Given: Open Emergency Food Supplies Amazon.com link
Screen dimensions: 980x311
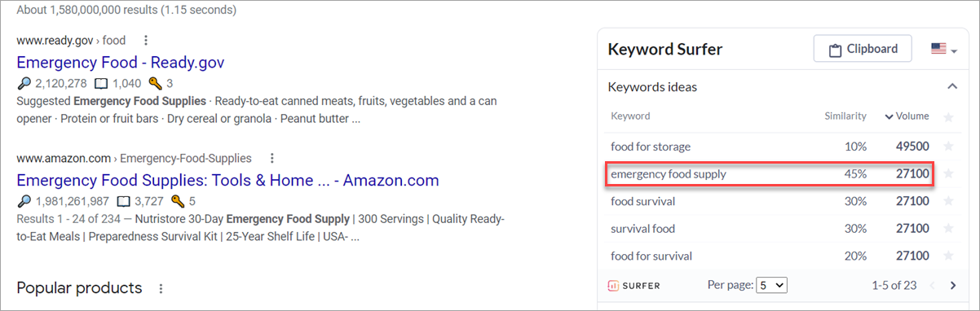Looking at the screenshot, I should [x=227, y=180].
